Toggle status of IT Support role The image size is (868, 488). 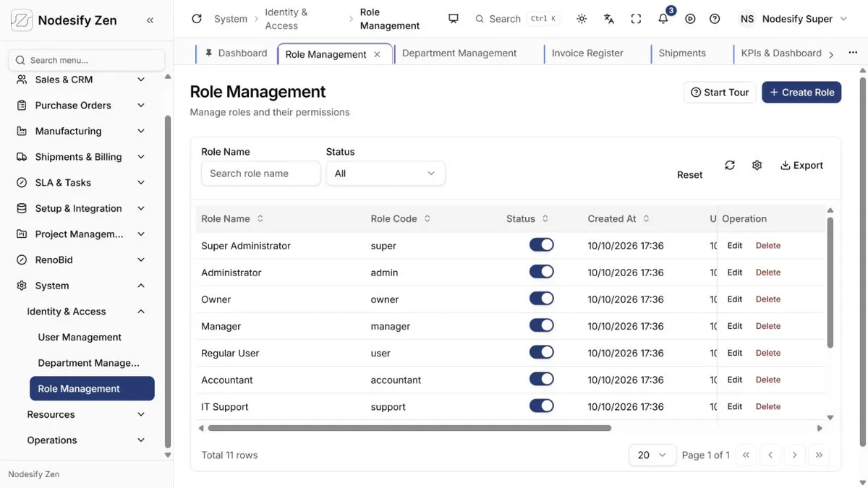542,406
